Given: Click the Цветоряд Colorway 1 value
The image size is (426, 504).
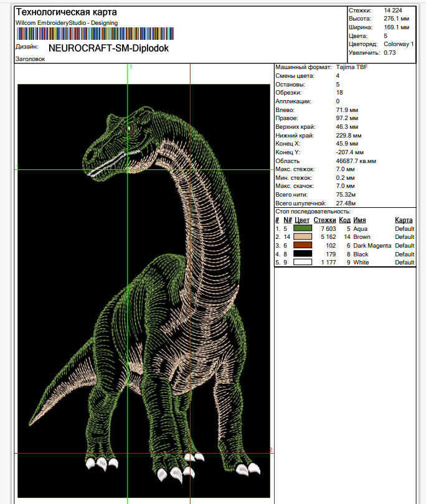Looking at the screenshot, I should click(399, 44).
